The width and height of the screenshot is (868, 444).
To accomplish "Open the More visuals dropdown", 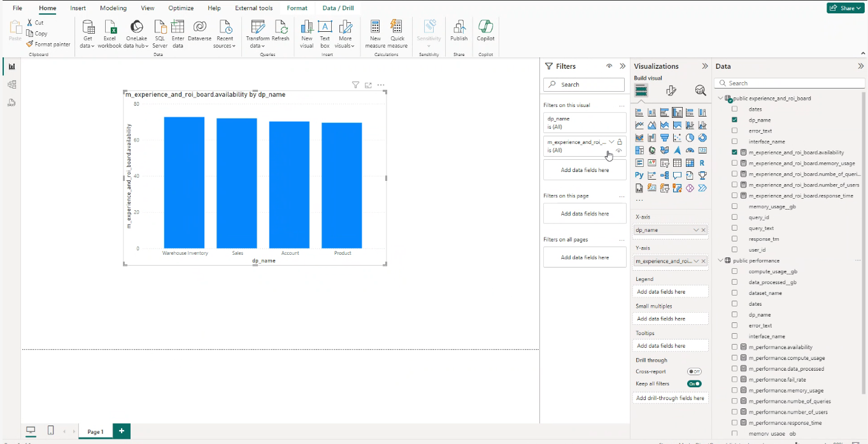I will (345, 34).
